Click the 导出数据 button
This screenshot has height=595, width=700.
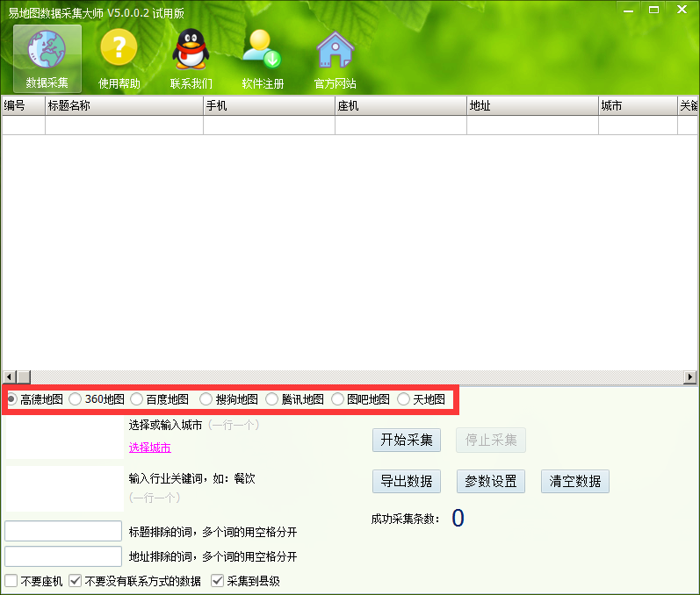(x=406, y=482)
